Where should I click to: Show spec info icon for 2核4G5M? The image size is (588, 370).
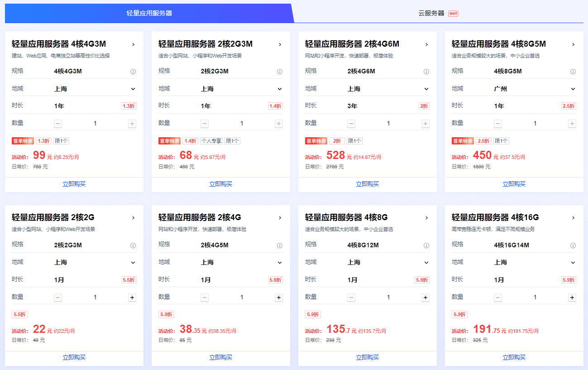pos(280,245)
